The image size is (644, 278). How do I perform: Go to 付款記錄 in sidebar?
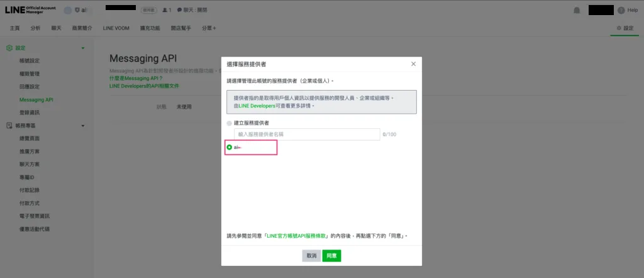coord(30,190)
